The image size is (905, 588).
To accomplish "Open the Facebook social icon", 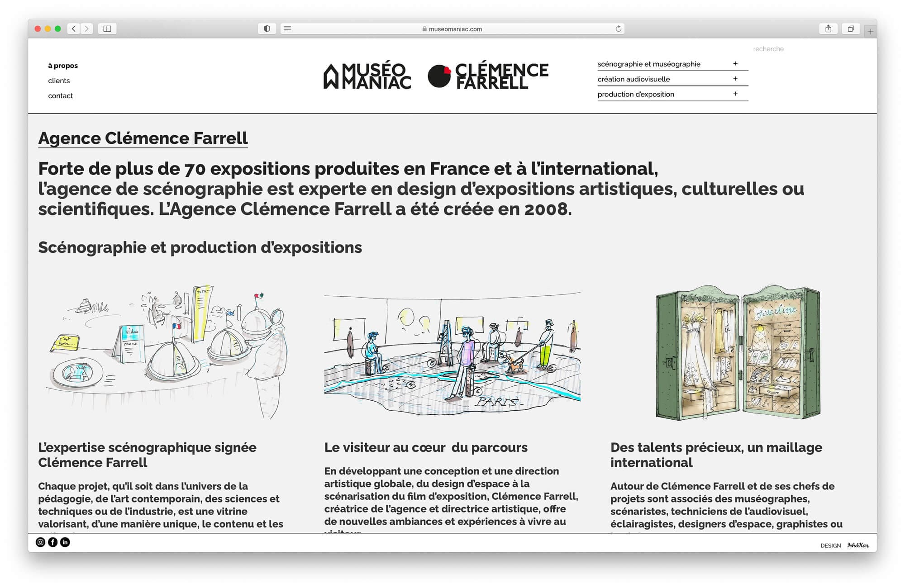I will point(52,542).
